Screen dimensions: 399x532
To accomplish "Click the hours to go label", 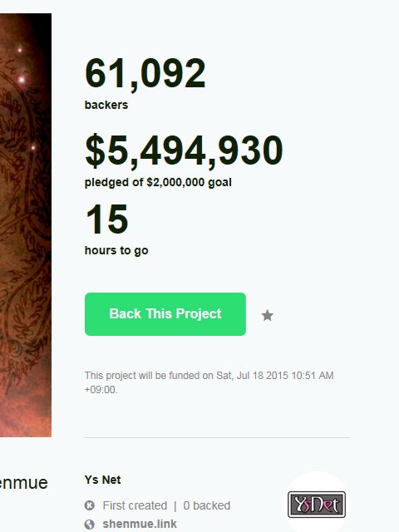I will 116,250.
